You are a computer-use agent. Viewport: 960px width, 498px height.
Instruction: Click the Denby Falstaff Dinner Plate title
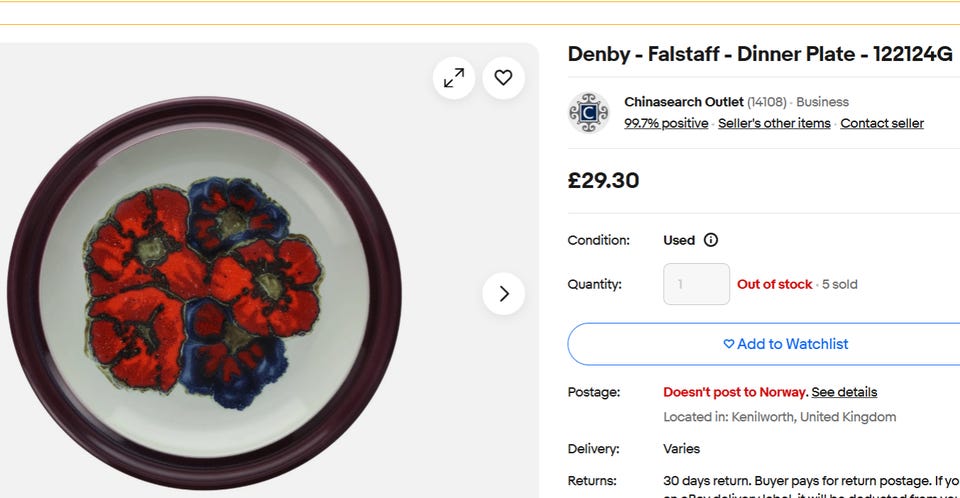pyautogui.click(x=760, y=54)
